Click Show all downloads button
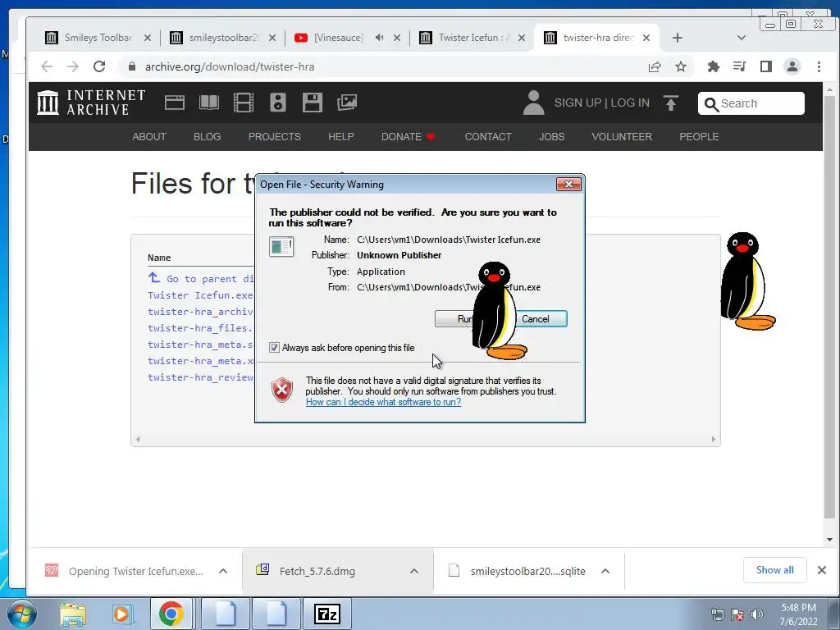The height and width of the screenshot is (630, 840). click(x=774, y=570)
